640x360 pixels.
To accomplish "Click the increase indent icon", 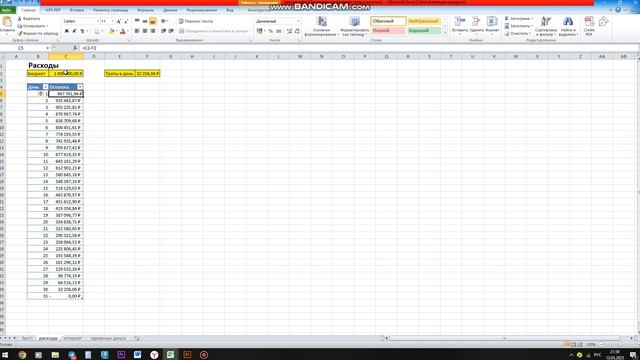I will (x=171, y=31).
